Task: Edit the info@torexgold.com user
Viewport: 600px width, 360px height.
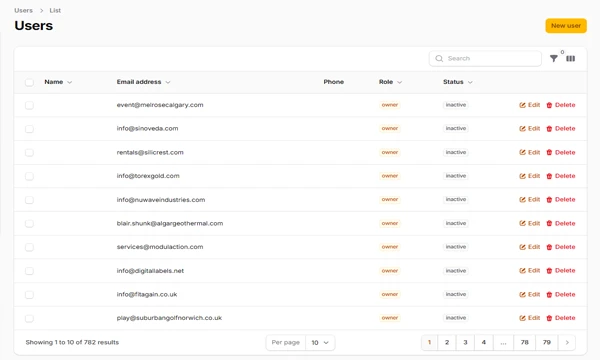Action: pyautogui.click(x=530, y=176)
